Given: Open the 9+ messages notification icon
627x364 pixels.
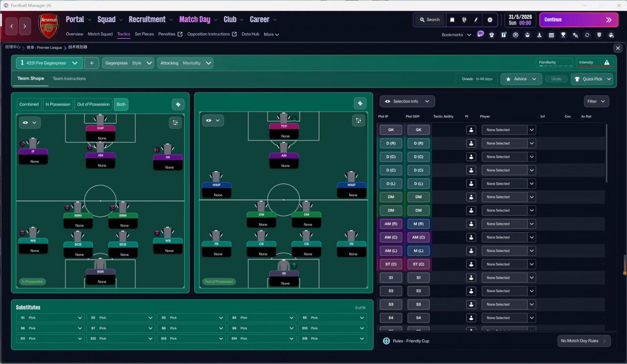Looking at the screenshot, I should (x=481, y=34).
